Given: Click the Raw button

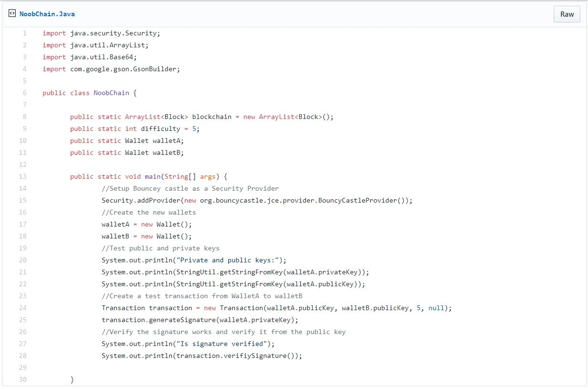Looking at the screenshot, I should coord(567,14).
